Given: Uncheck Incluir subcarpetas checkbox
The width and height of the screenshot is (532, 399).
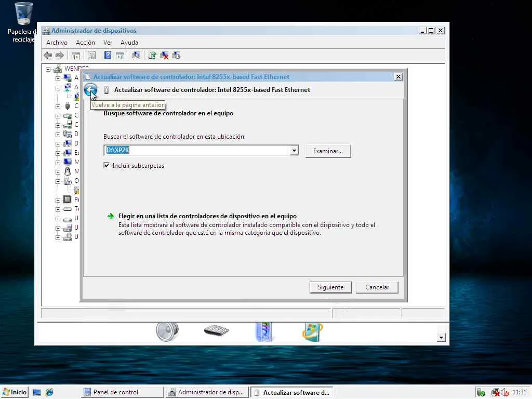Looking at the screenshot, I should pyautogui.click(x=107, y=165).
